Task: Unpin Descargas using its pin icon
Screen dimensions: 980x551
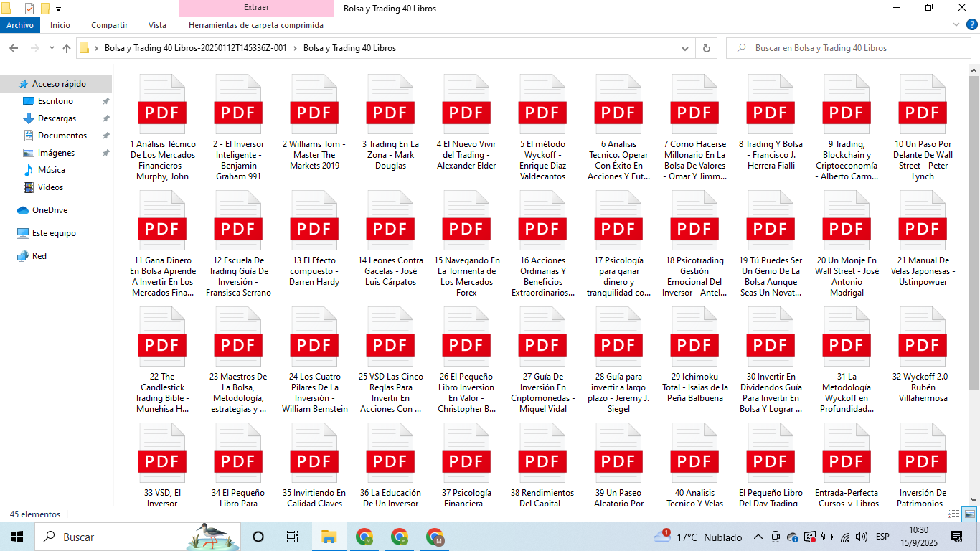Action: (105, 118)
